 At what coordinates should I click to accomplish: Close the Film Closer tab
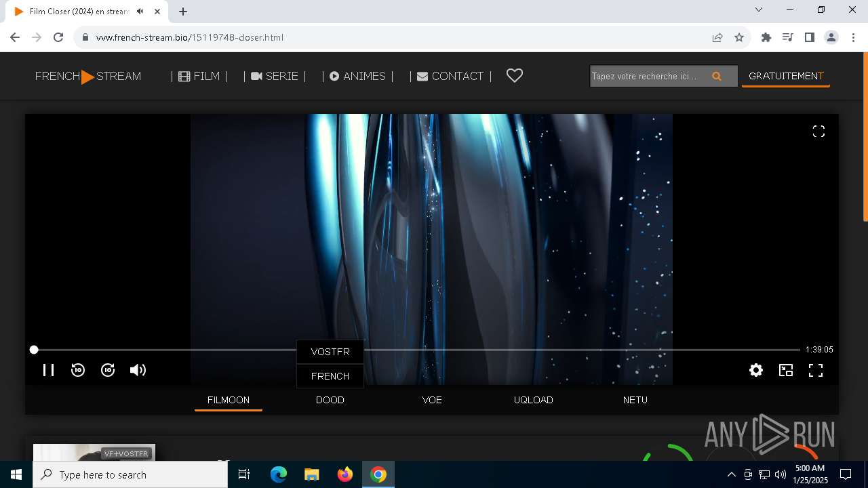(x=157, y=12)
